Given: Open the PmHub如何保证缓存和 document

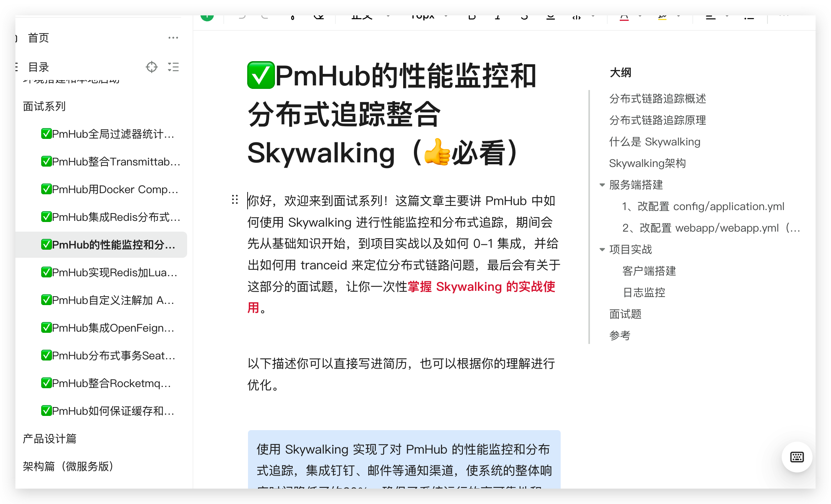Looking at the screenshot, I should click(108, 411).
